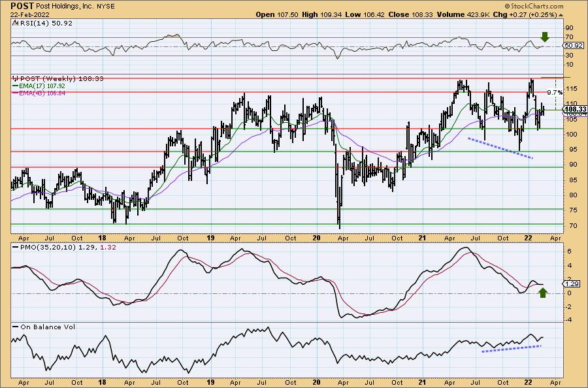Viewport: 588px width, 388px height.
Task: Click the 115 price axis label
Action: (x=572, y=89)
